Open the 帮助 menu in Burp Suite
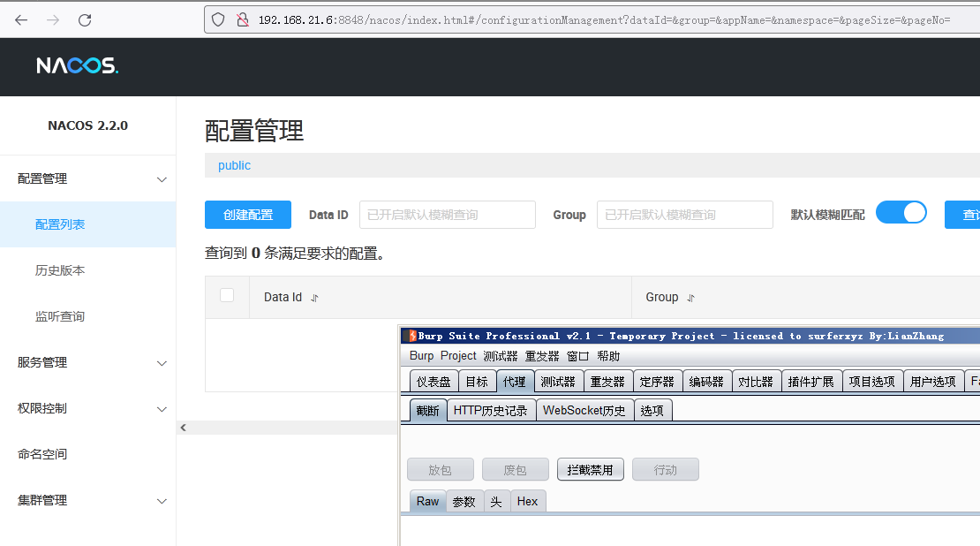 [x=608, y=356]
